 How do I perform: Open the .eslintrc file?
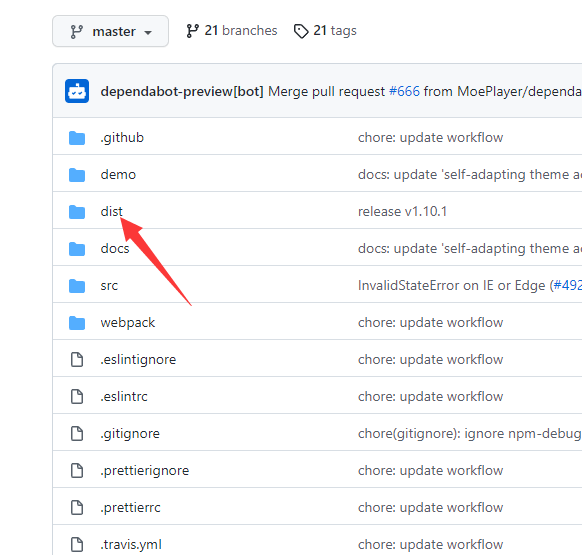point(124,396)
